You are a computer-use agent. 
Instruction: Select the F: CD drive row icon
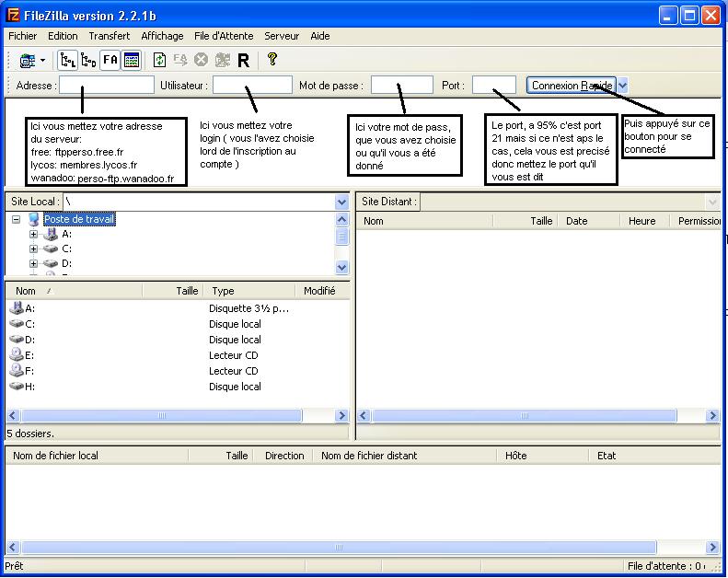(x=17, y=371)
